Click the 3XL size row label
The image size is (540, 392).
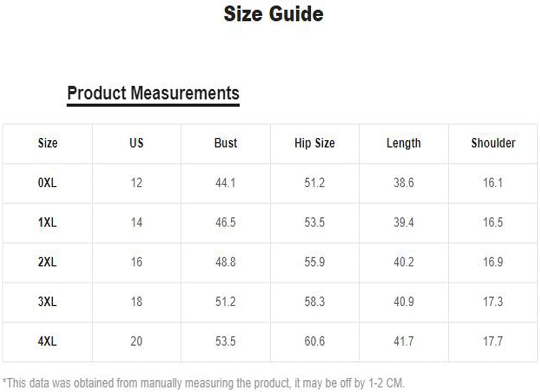pyautogui.click(x=47, y=301)
